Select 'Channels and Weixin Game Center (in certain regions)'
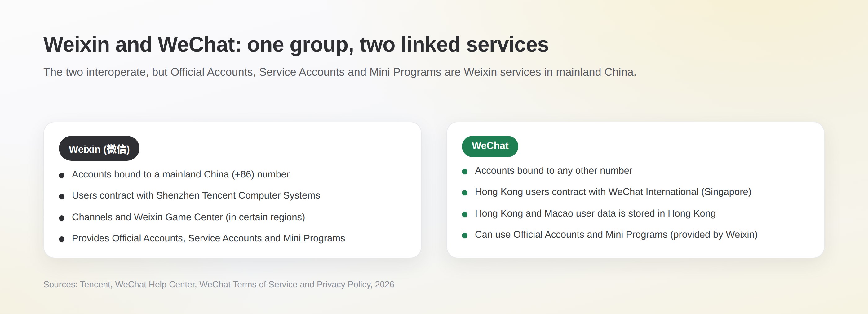This screenshot has width=868, height=314. [188, 217]
